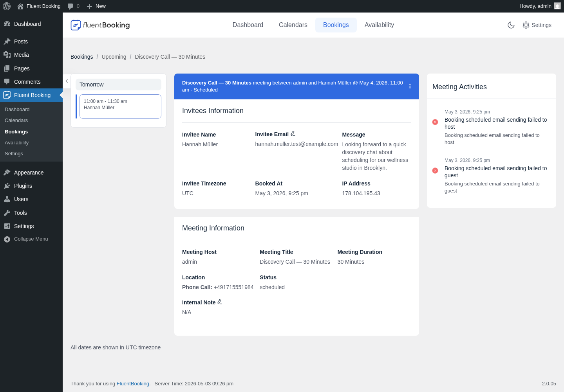Screen dimensions: 564x392
Task: Click the IP address 178.104.195.43
Action: 361,193
